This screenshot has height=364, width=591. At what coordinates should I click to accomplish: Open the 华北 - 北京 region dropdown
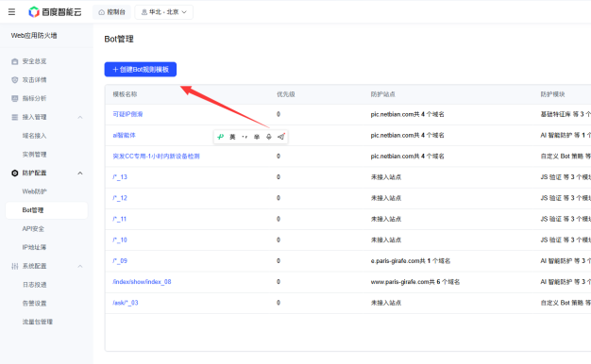tap(164, 12)
